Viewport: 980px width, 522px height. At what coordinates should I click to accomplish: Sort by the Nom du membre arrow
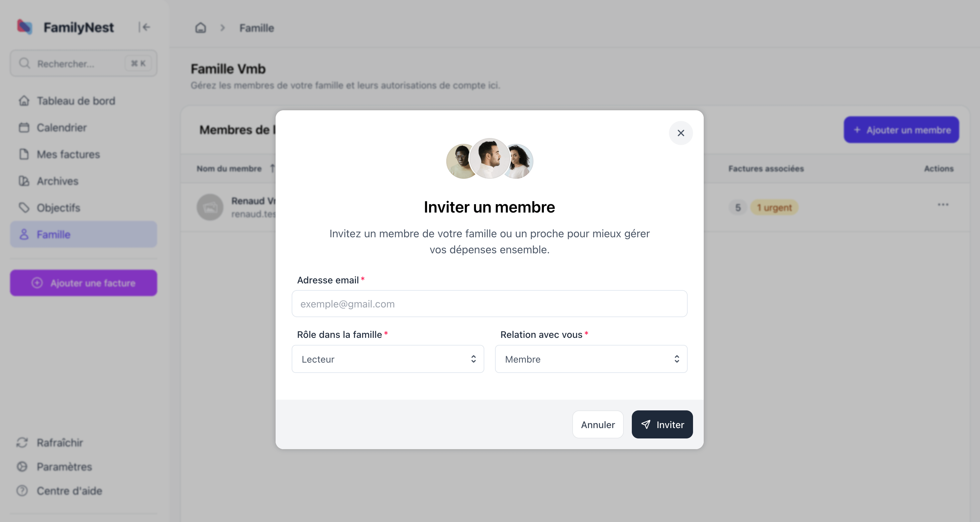click(x=272, y=168)
